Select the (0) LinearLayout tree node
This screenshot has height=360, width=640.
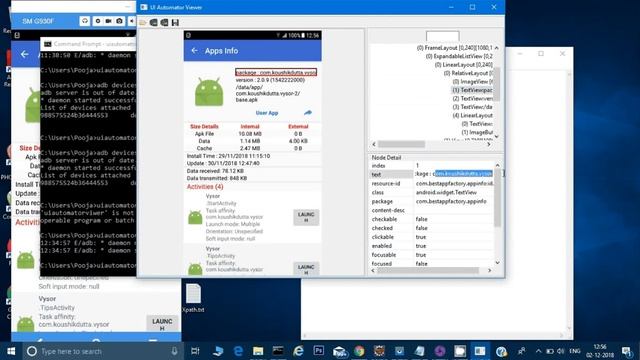[x=464, y=65]
